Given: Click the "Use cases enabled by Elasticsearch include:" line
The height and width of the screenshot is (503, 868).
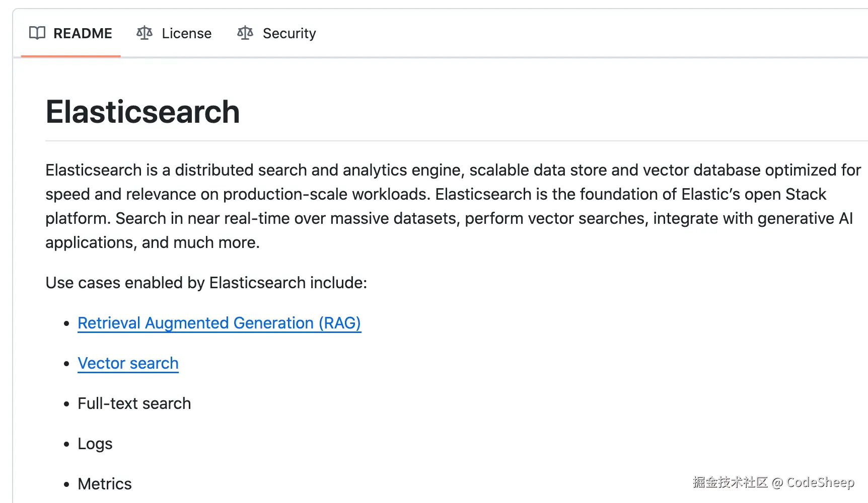Looking at the screenshot, I should click(206, 283).
